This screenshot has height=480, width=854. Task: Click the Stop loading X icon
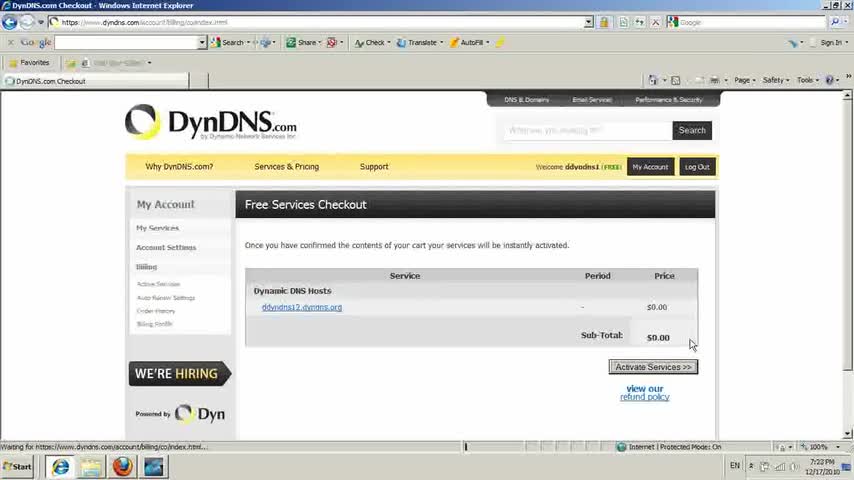(655, 22)
